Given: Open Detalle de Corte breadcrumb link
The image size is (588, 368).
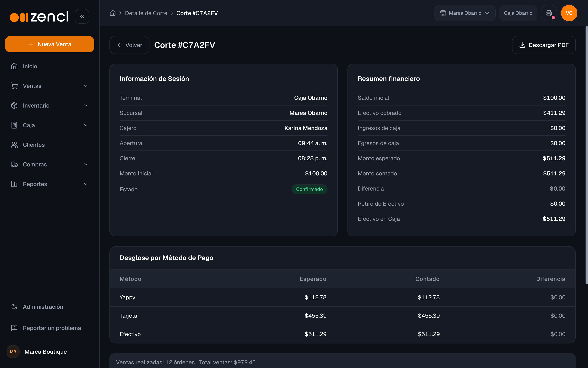Looking at the screenshot, I should tap(146, 13).
